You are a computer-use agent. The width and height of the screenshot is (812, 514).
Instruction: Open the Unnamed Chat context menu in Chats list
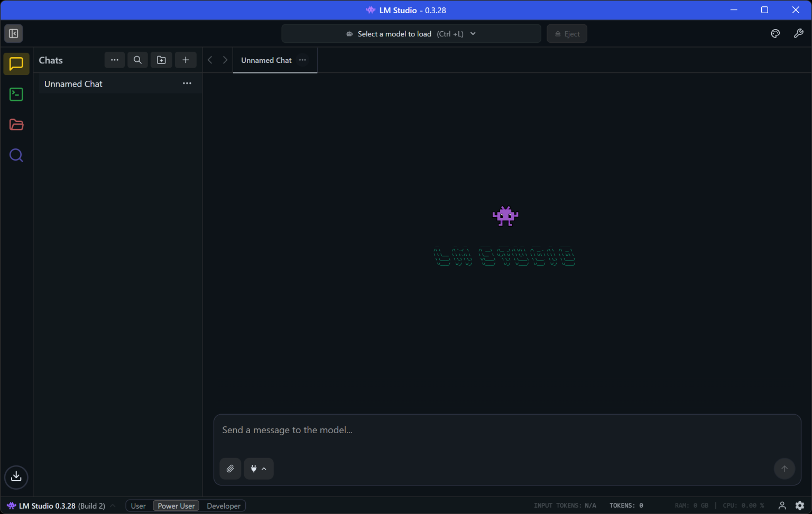pyautogui.click(x=187, y=83)
